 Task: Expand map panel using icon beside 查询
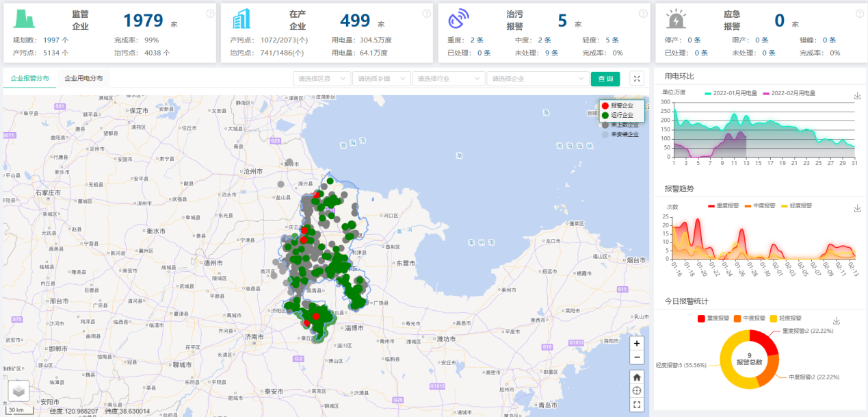[x=637, y=79]
